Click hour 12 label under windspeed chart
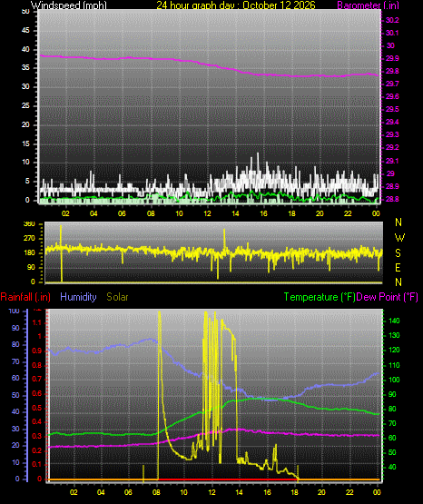Screen dimensions: 423x504 pyautogui.click(x=207, y=213)
